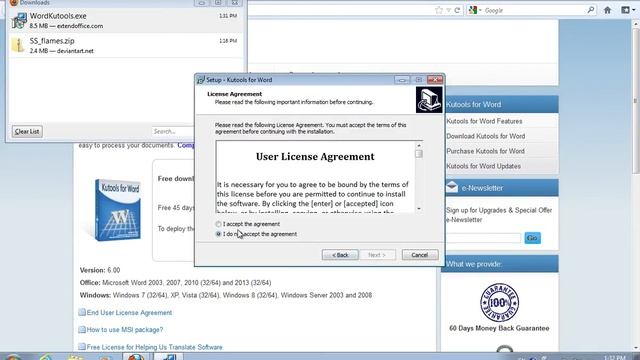The width and height of the screenshot is (640, 360).
Task: Open the 'How to use MSI package?' link
Action: tap(124, 330)
